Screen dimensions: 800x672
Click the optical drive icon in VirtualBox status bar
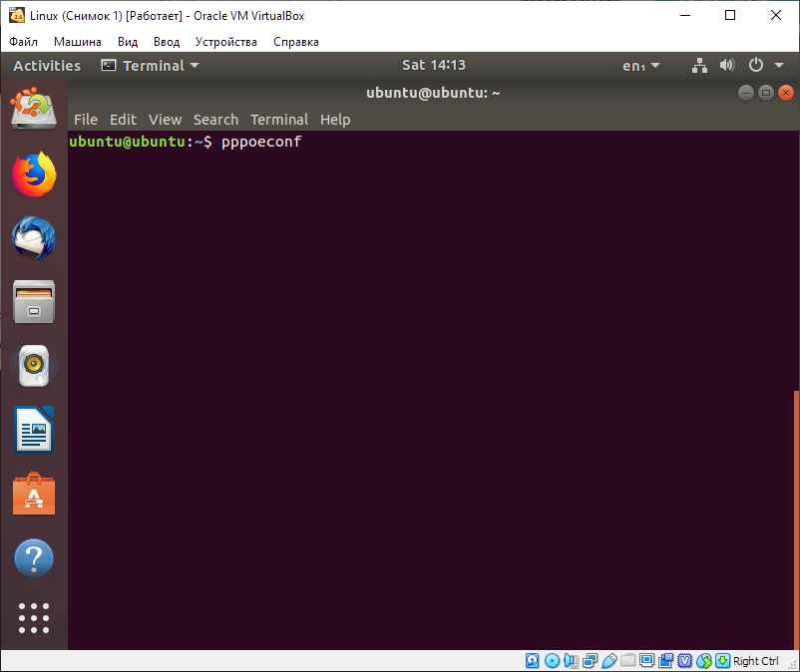552,660
